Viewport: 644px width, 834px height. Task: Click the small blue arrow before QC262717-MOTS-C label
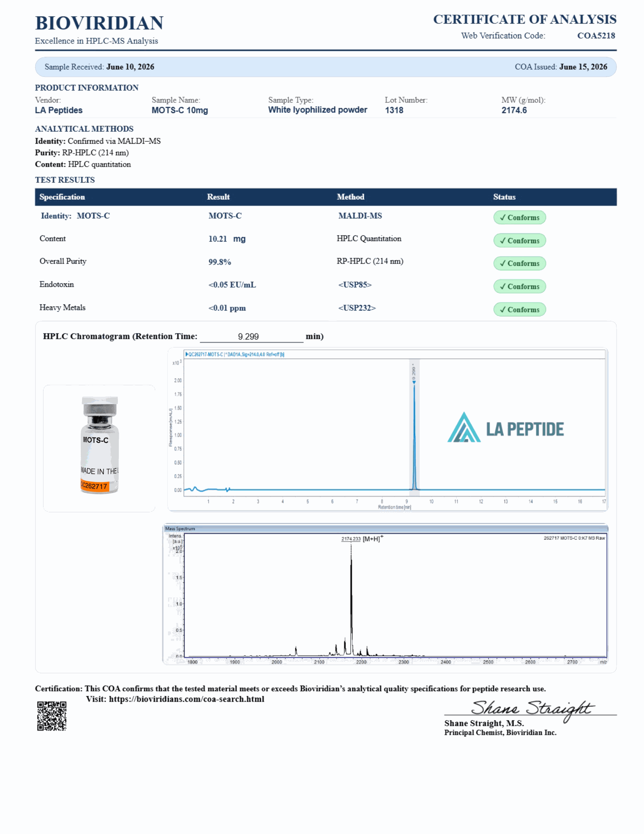(x=187, y=354)
